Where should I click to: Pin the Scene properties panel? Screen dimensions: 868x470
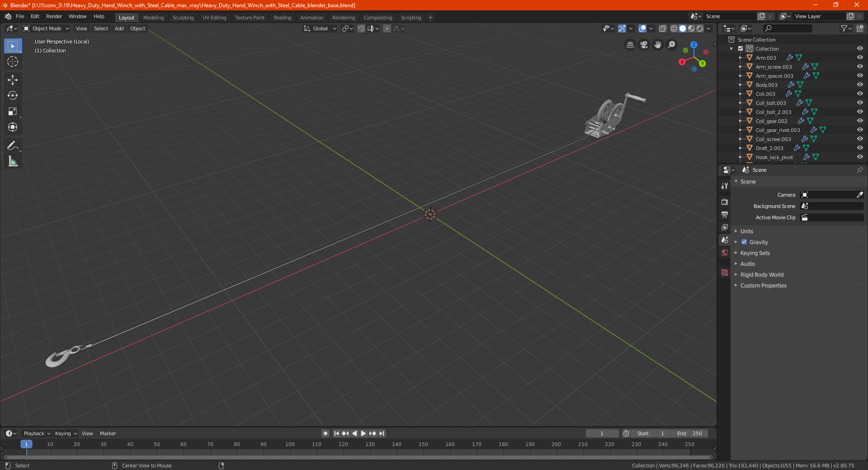(x=859, y=170)
